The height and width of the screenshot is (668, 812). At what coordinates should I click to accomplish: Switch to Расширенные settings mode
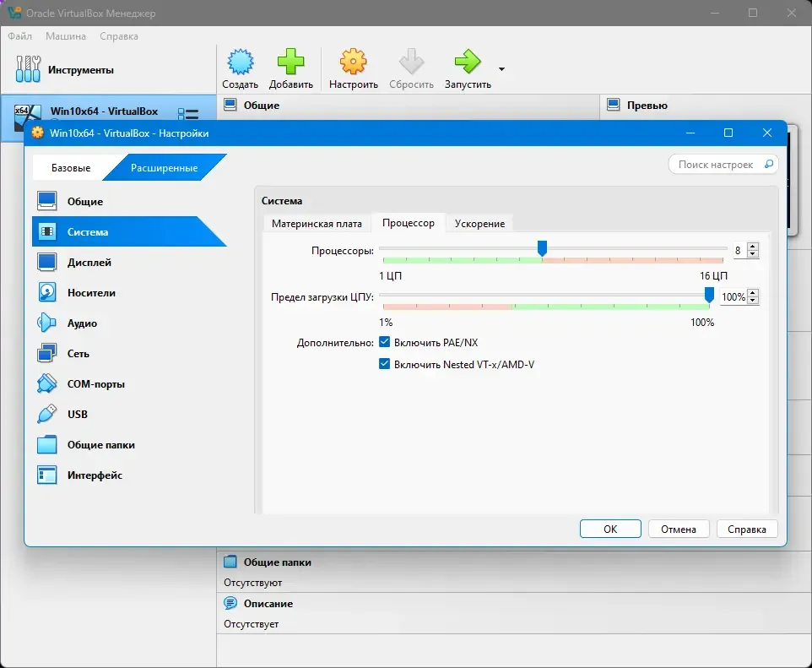(x=164, y=168)
